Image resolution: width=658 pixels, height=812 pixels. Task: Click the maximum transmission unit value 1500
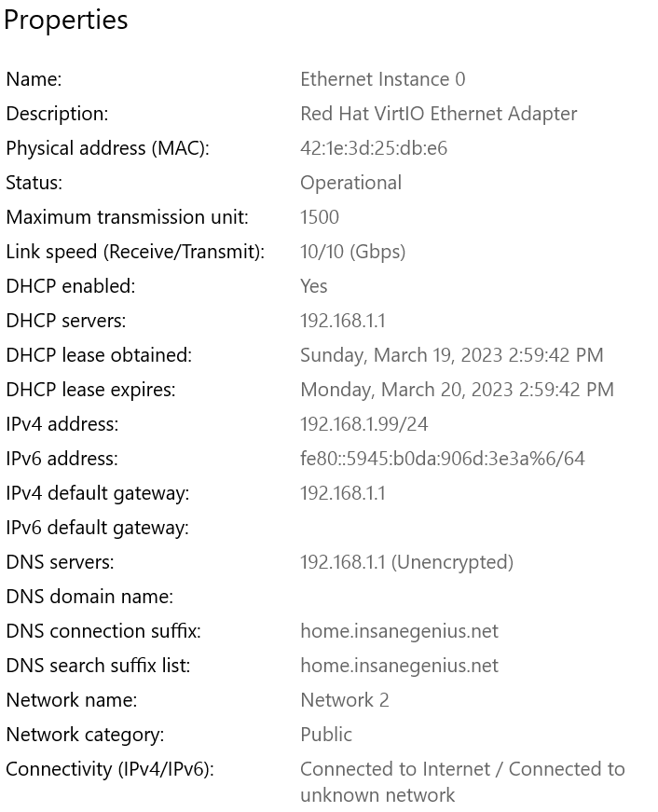319,217
